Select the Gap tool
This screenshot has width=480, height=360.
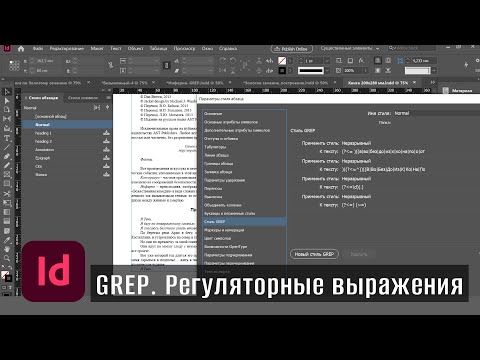point(7,119)
